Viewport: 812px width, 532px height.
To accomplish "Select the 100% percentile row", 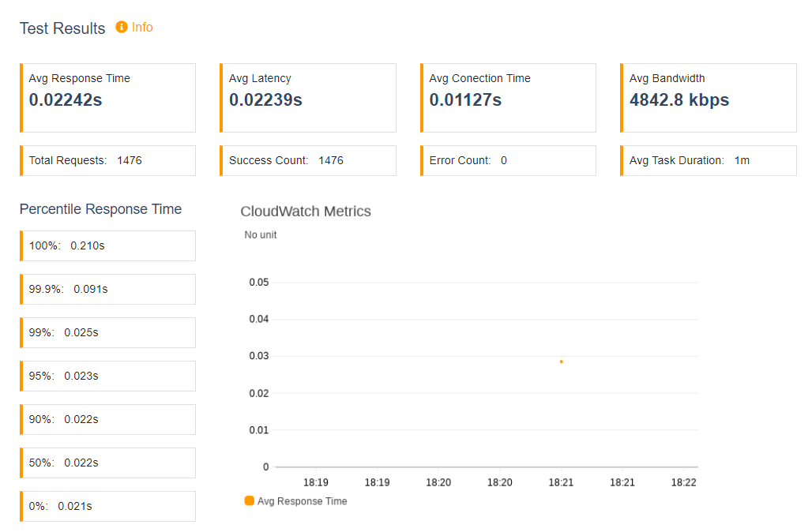I will [107, 245].
